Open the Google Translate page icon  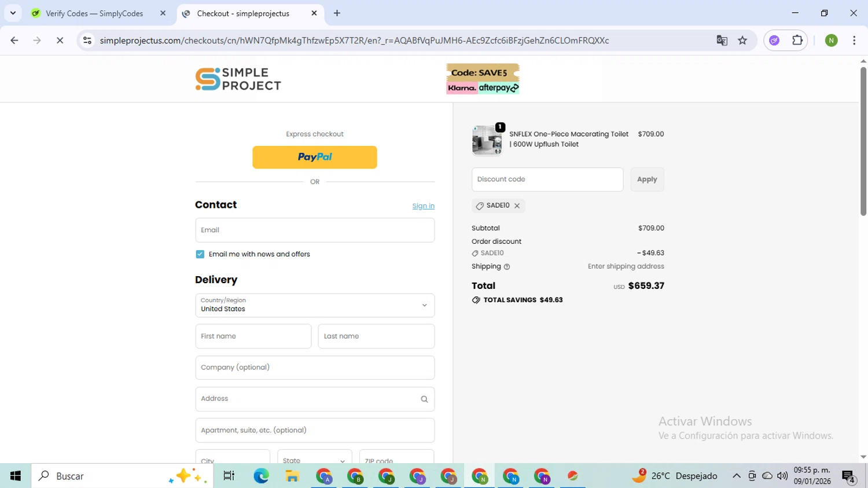click(x=722, y=41)
